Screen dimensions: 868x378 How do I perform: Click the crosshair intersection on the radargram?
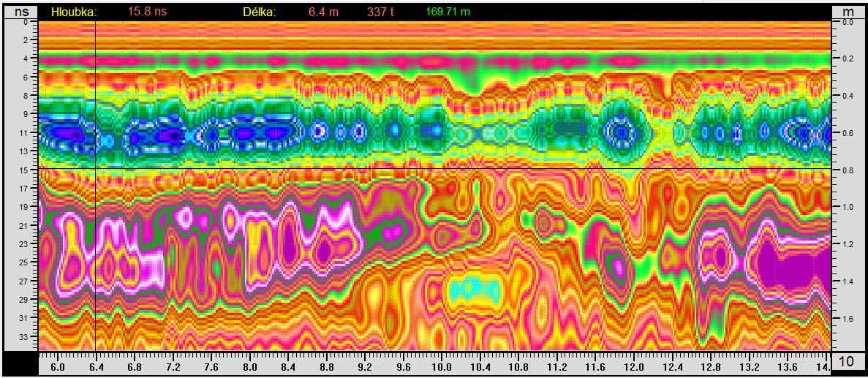(x=97, y=169)
